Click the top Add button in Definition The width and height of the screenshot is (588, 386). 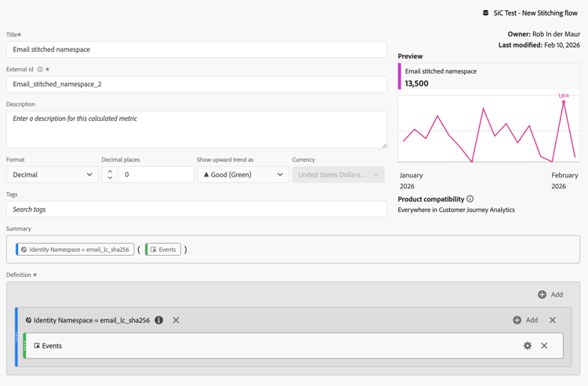click(550, 294)
